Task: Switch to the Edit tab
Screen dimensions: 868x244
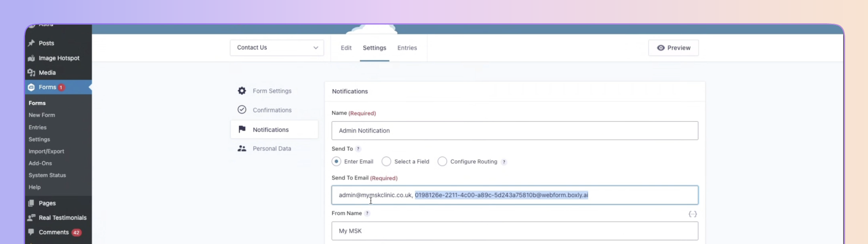Action: 346,48
